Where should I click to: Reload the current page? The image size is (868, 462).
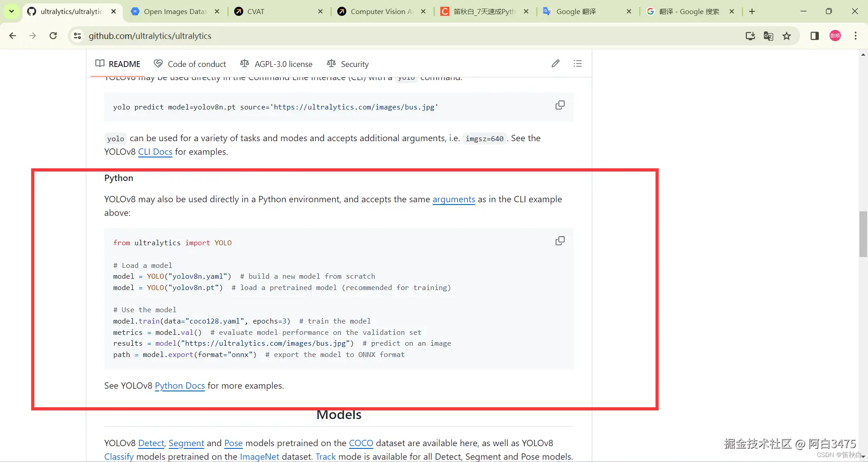(x=53, y=36)
